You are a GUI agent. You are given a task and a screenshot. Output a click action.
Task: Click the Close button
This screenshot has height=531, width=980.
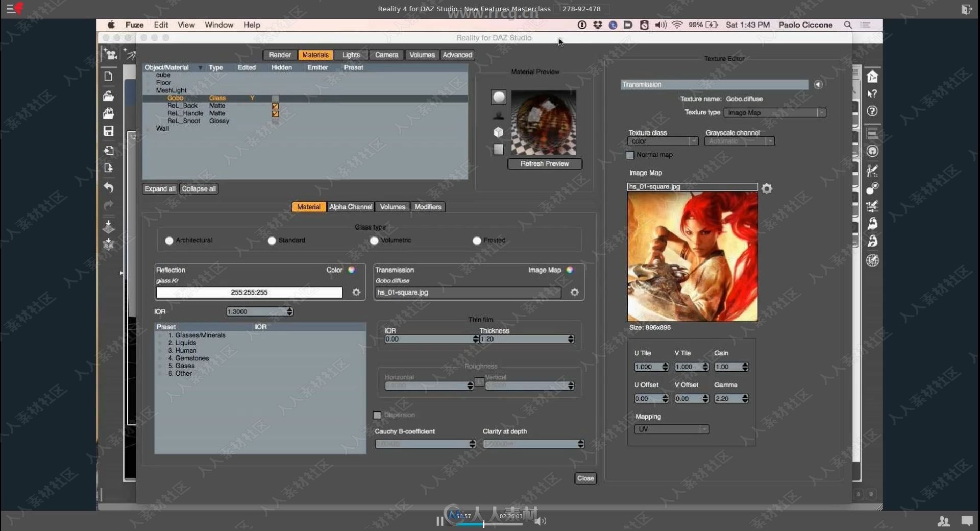[x=585, y=478]
